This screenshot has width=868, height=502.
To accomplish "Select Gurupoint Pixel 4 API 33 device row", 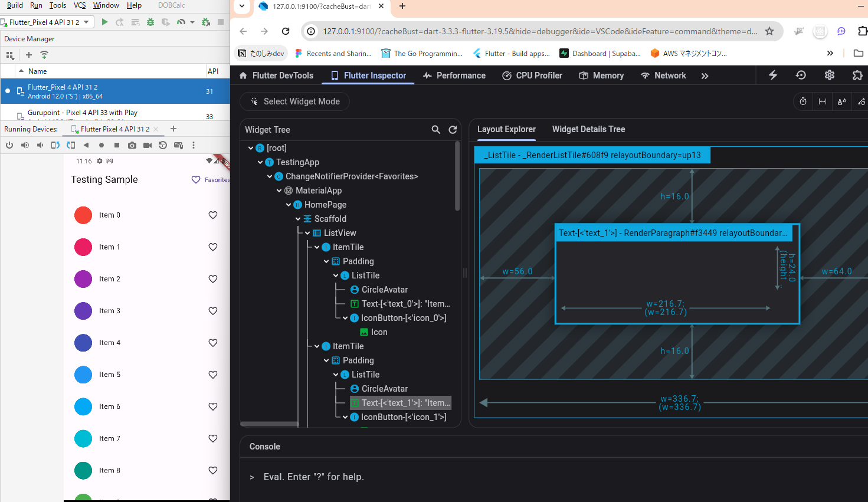I will pyautogui.click(x=83, y=113).
